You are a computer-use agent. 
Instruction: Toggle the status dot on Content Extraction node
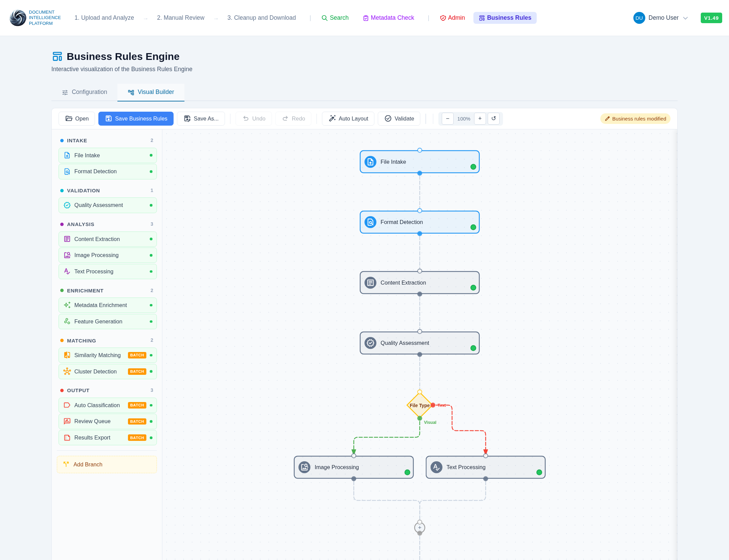(473, 287)
